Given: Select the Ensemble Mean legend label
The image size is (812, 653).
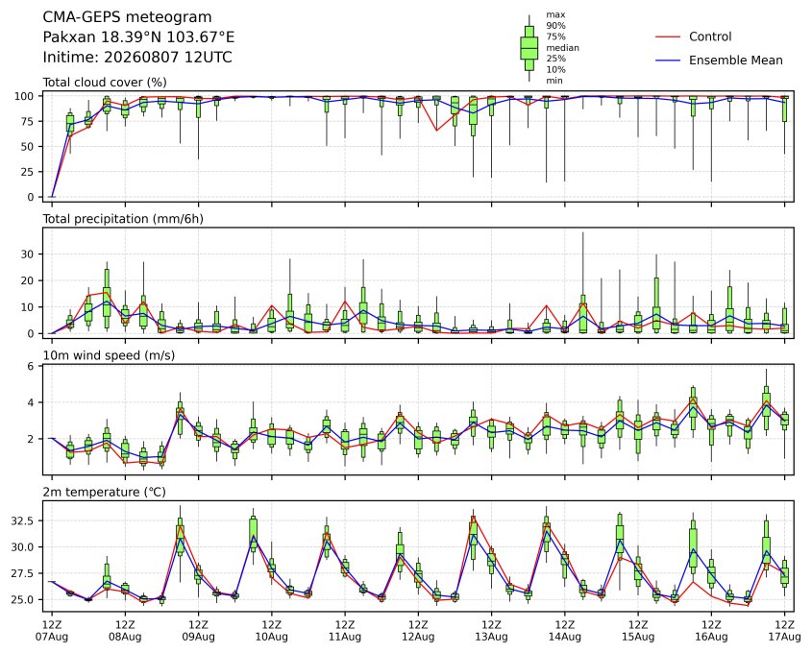Looking at the screenshot, I should tap(736, 60).
